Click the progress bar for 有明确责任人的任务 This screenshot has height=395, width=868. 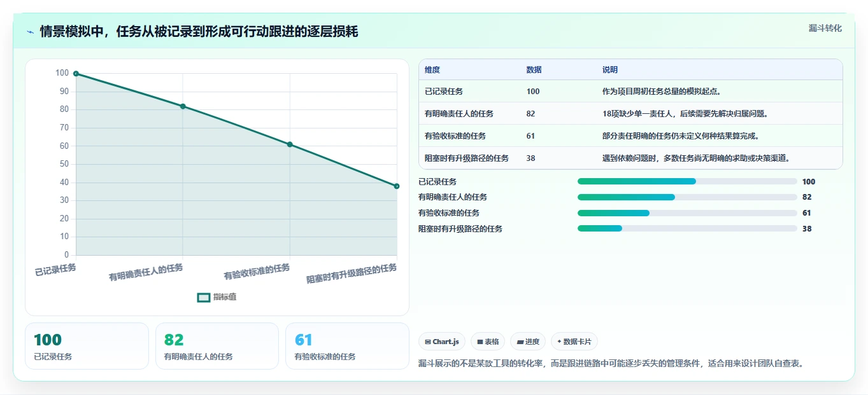(x=687, y=197)
